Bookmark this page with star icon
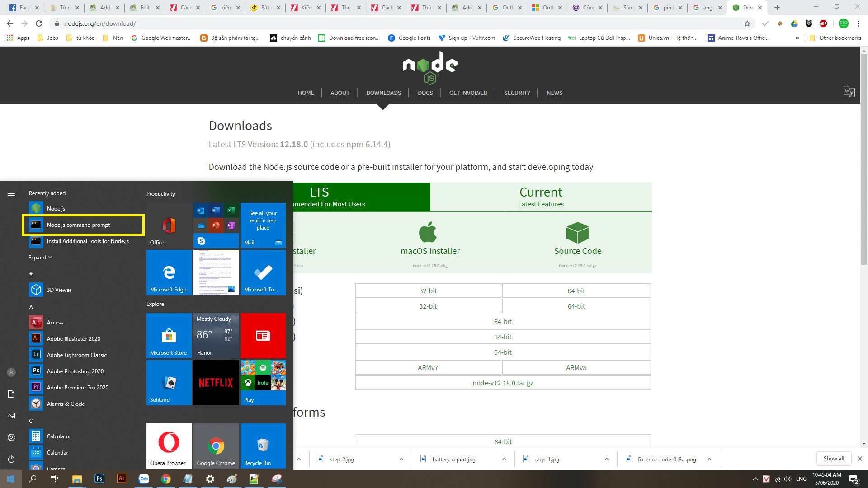The image size is (868, 488). click(x=747, y=23)
